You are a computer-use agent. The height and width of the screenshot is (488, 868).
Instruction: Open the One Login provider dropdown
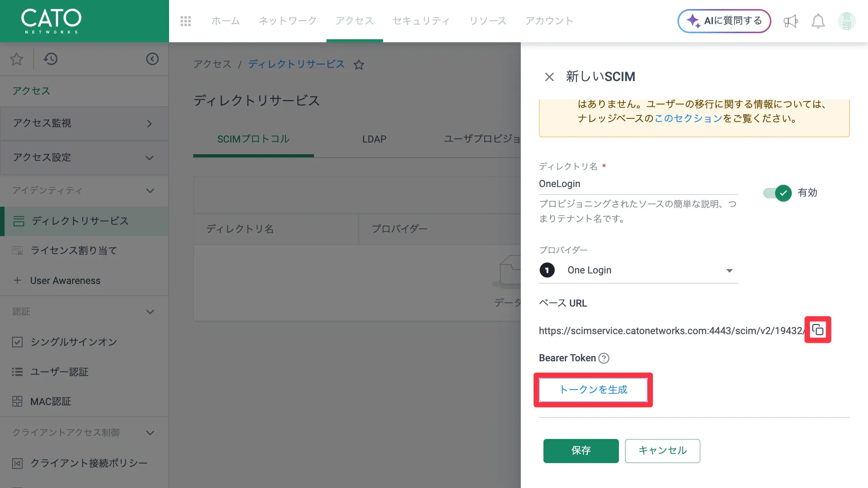pyautogui.click(x=638, y=270)
